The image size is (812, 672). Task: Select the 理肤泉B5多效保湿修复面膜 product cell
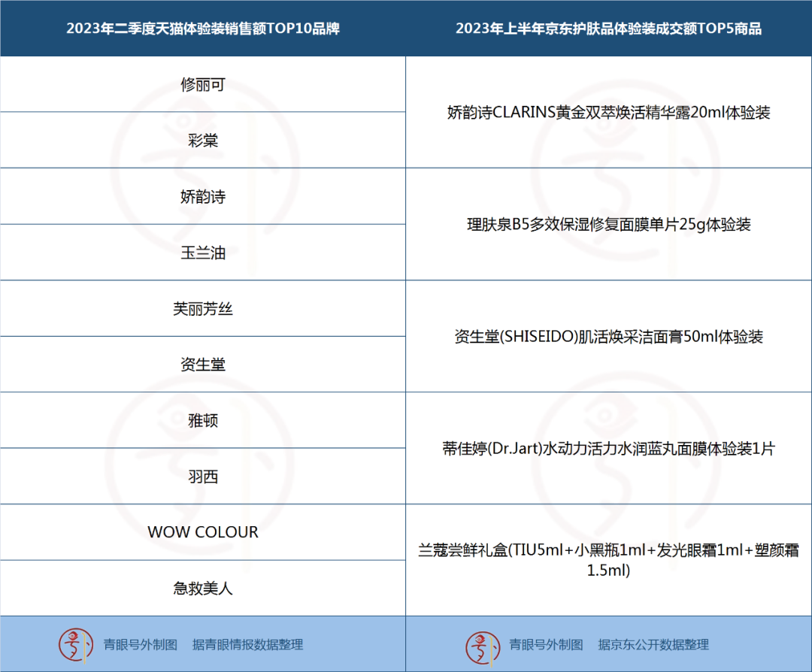point(608,225)
